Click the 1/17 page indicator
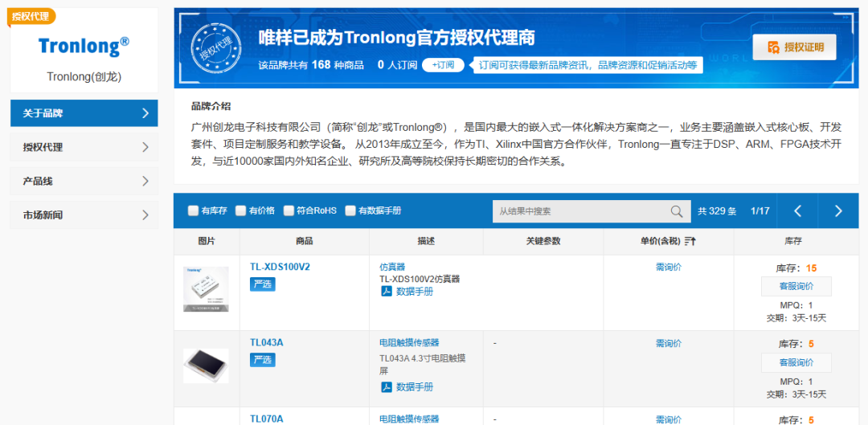 point(760,210)
